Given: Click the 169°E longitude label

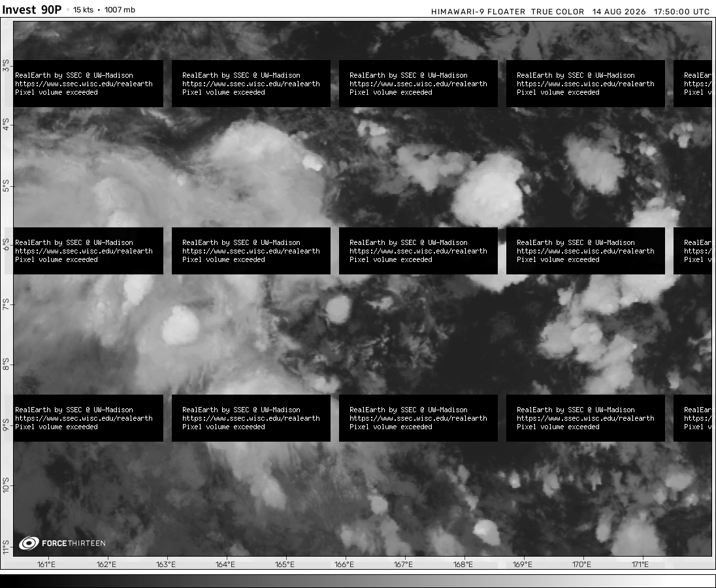Looking at the screenshot, I should [x=523, y=564].
